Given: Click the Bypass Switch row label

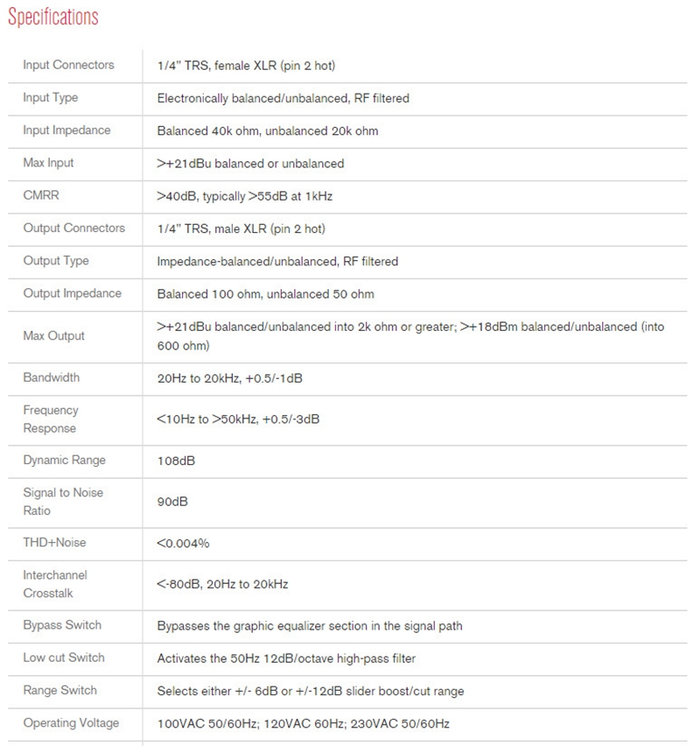Looking at the screenshot, I should click(62, 625).
